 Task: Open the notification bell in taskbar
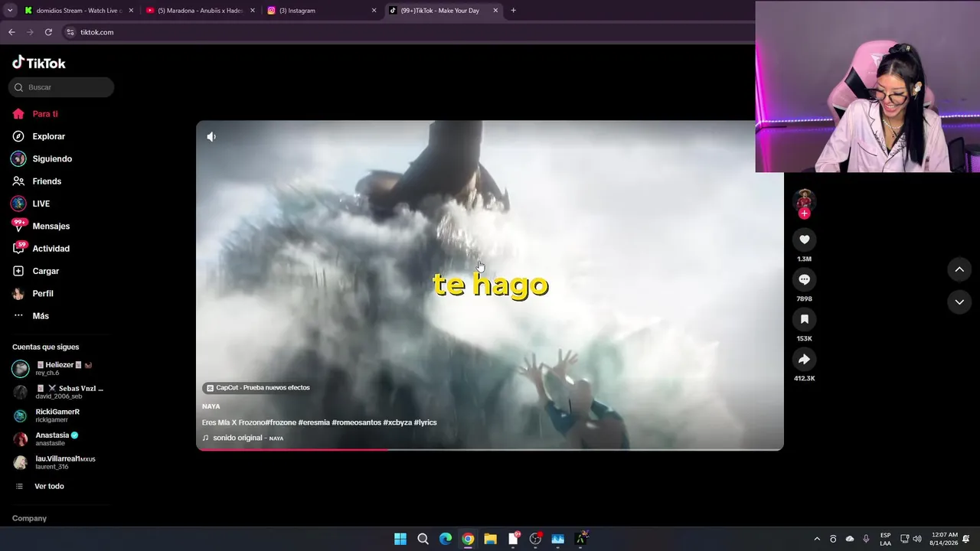tap(966, 539)
